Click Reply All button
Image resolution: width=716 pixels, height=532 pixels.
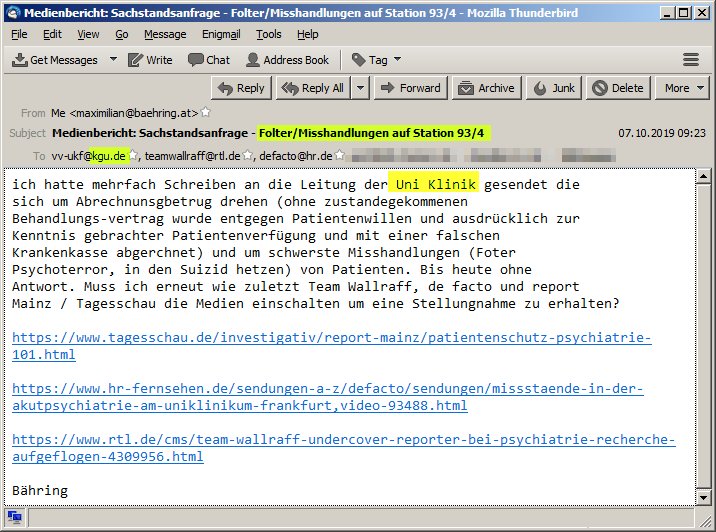313,88
